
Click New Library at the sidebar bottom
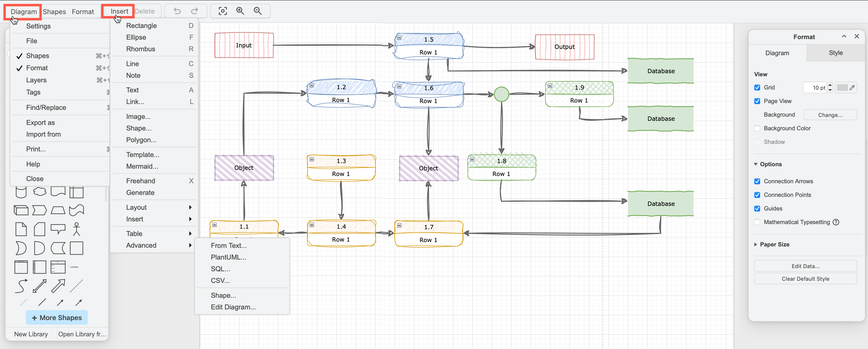pyautogui.click(x=31, y=334)
